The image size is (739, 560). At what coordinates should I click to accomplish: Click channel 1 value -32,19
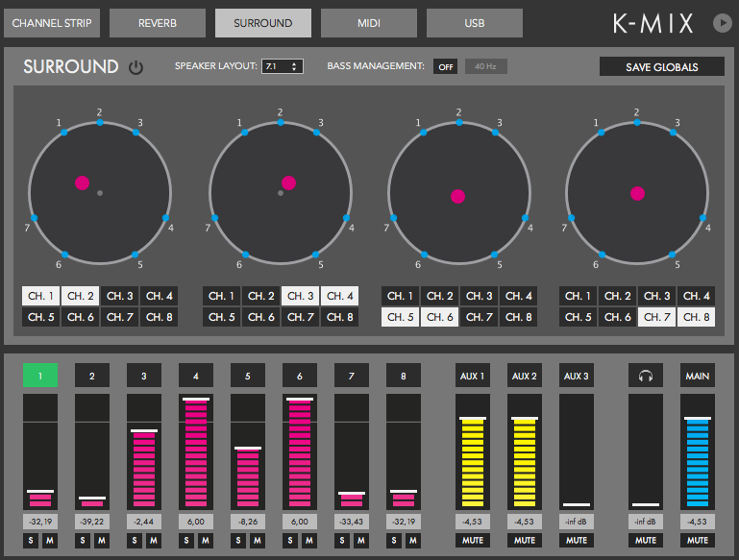click(x=40, y=522)
